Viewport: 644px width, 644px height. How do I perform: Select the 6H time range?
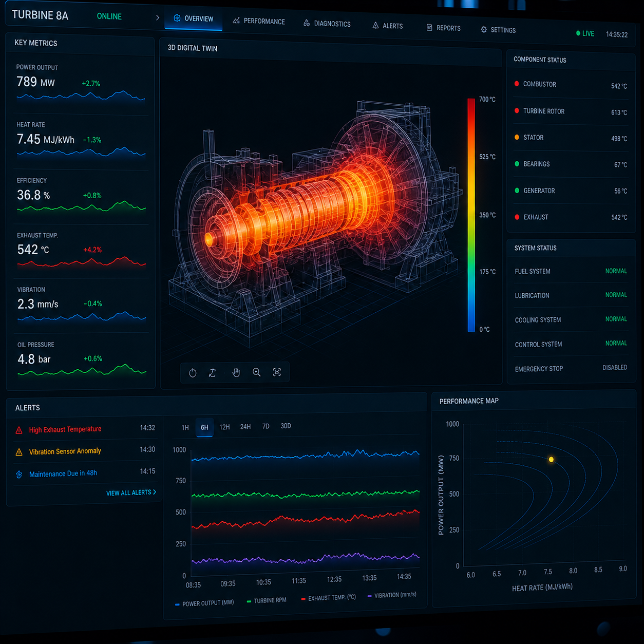(x=204, y=427)
